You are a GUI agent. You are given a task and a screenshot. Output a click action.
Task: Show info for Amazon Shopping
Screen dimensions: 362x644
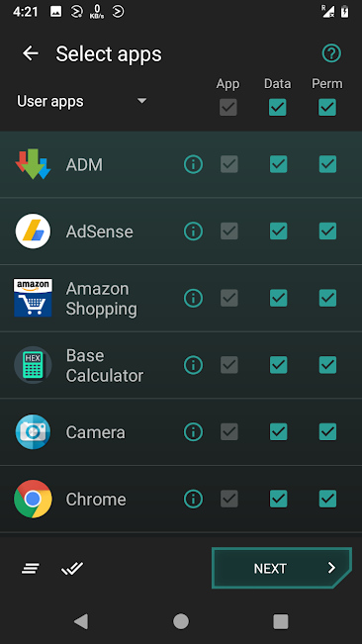click(x=193, y=298)
